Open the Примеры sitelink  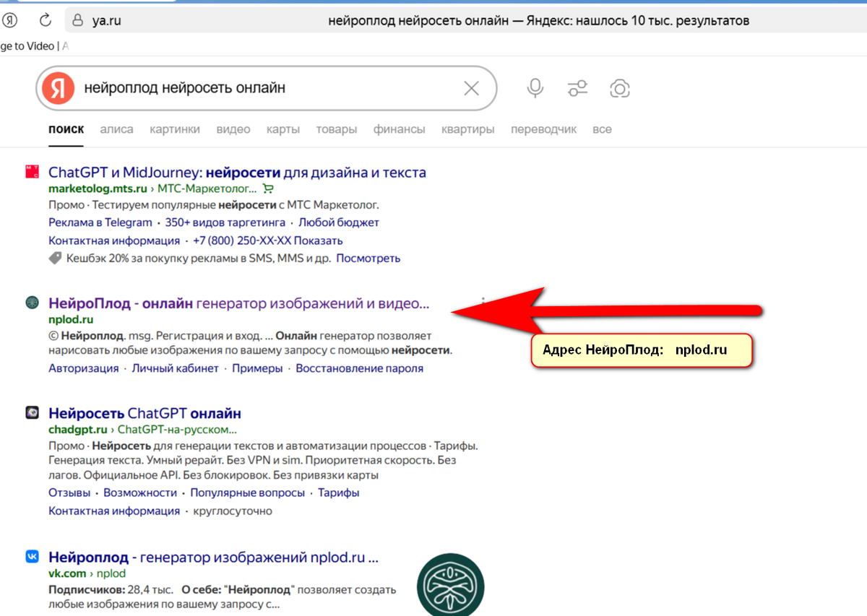pos(257,368)
